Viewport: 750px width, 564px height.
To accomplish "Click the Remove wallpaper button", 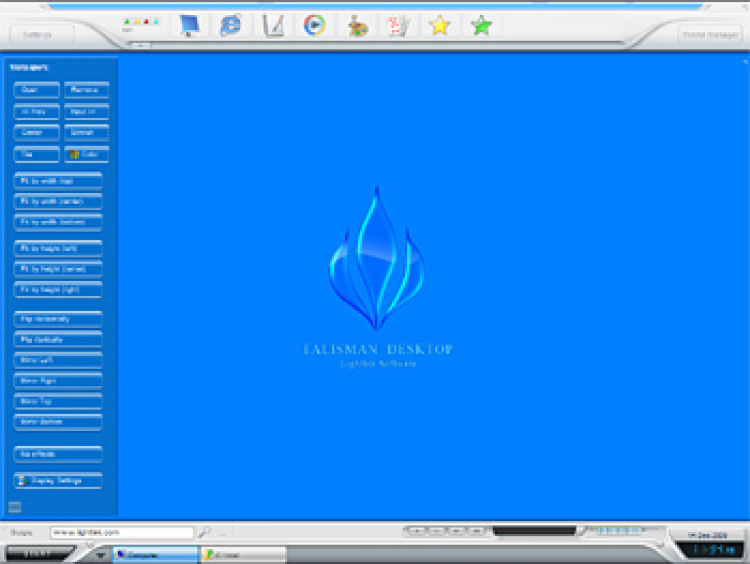I will 87,90.
